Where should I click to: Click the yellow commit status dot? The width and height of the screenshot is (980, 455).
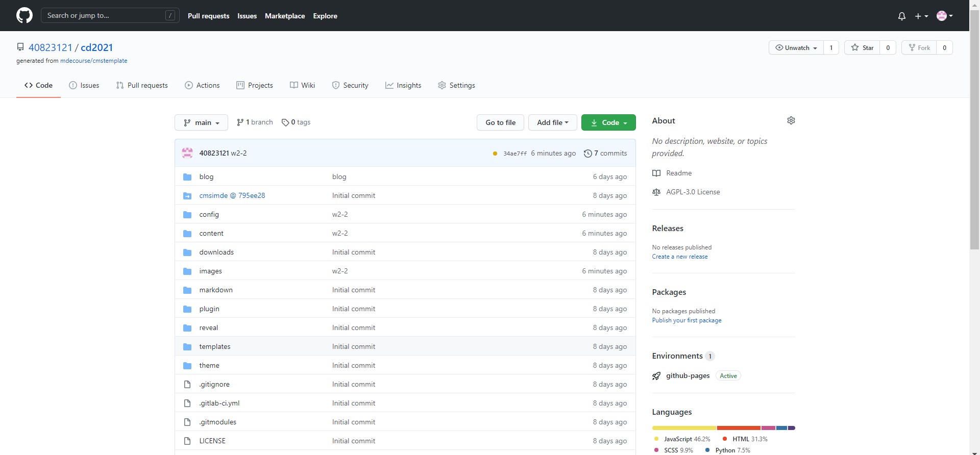coord(495,154)
